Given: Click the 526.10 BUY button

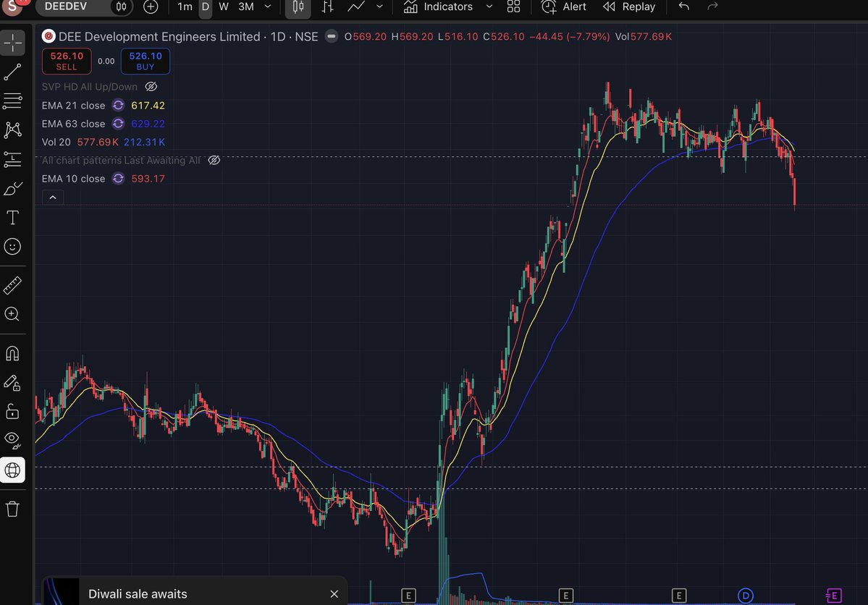Looking at the screenshot, I should click(x=145, y=61).
